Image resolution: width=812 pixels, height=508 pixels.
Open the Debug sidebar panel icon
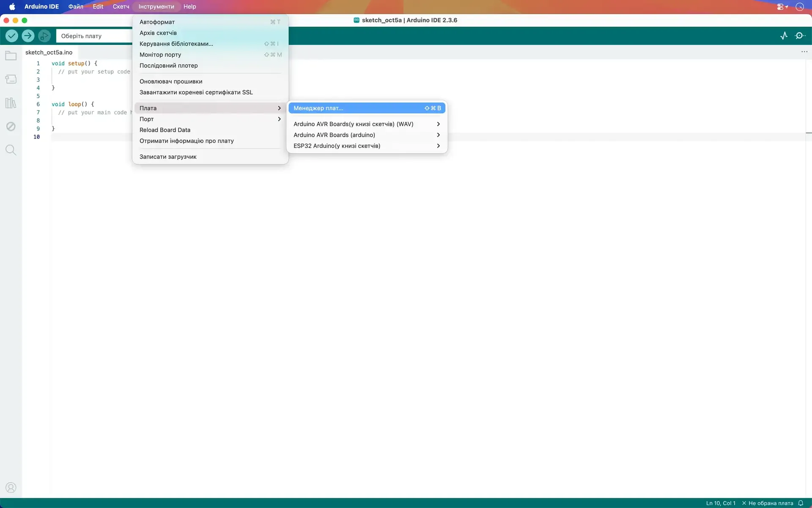coord(11,127)
